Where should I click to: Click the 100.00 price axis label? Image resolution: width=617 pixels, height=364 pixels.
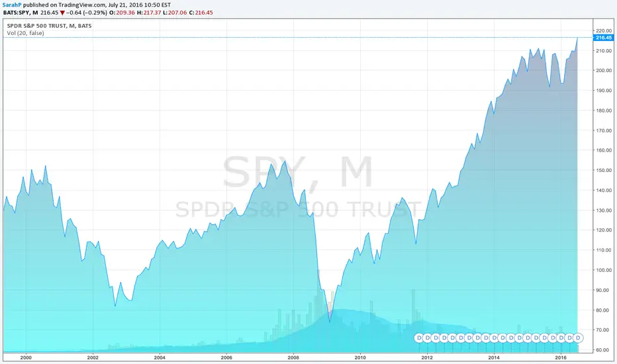604,270
